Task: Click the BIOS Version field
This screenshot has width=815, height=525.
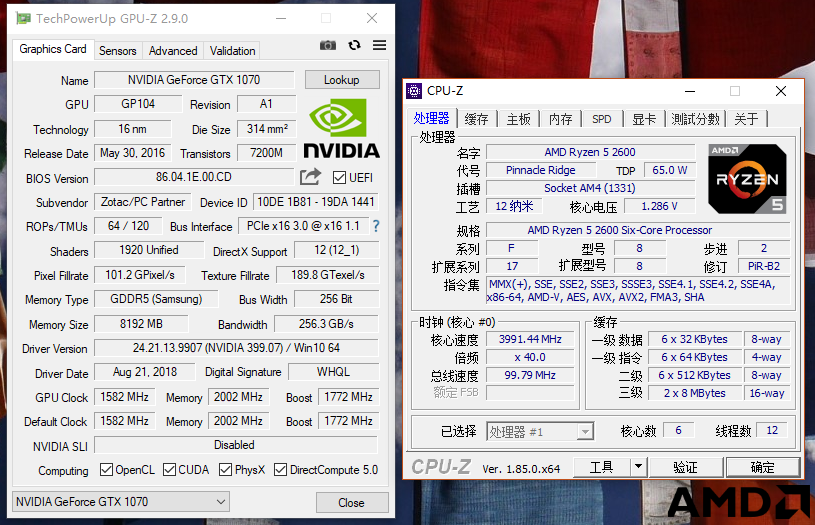Action: (x=194, y=177)
